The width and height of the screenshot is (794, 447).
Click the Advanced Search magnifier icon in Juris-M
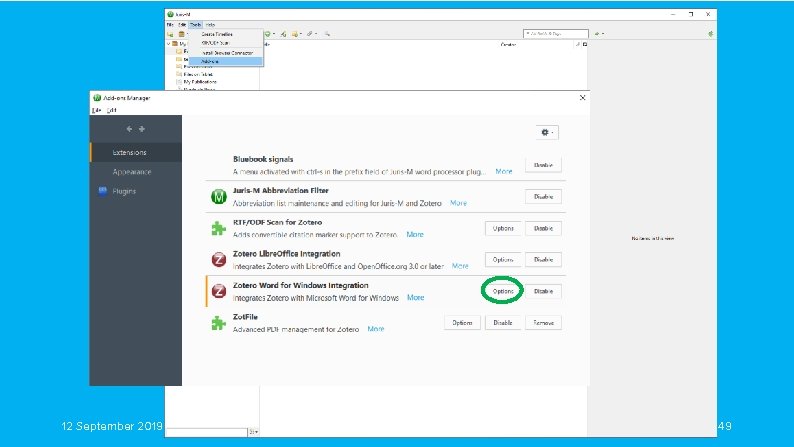[x=327, y=34]
